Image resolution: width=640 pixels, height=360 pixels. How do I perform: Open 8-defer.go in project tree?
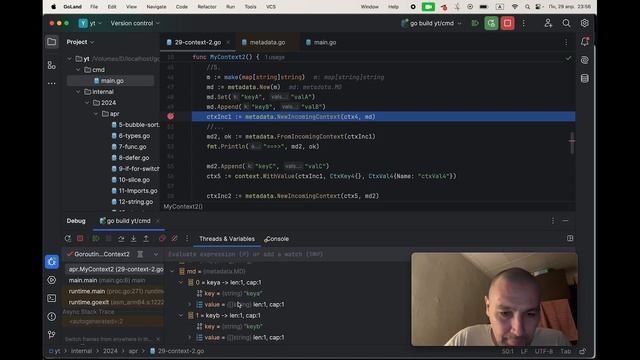click(x=134, y=158)
